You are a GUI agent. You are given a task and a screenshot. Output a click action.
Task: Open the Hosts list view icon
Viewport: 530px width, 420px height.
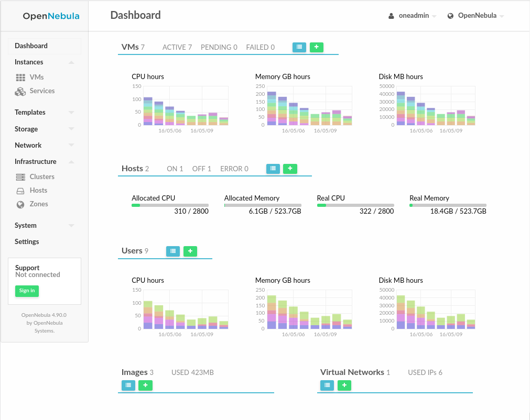coord(273,169)
